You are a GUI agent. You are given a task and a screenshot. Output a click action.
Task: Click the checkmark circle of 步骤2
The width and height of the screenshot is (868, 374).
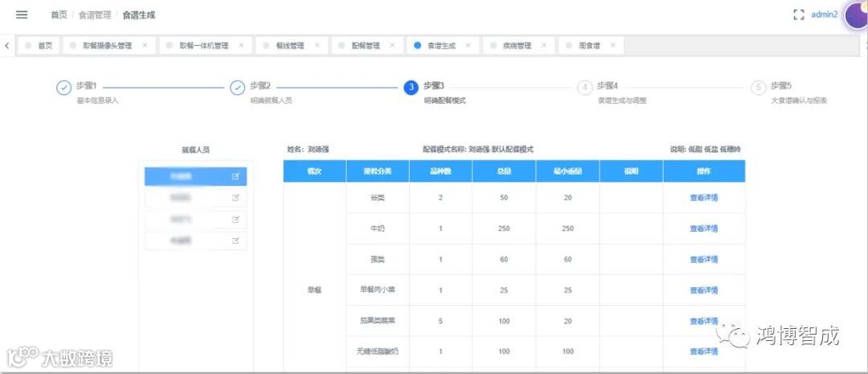coord(237,88)
